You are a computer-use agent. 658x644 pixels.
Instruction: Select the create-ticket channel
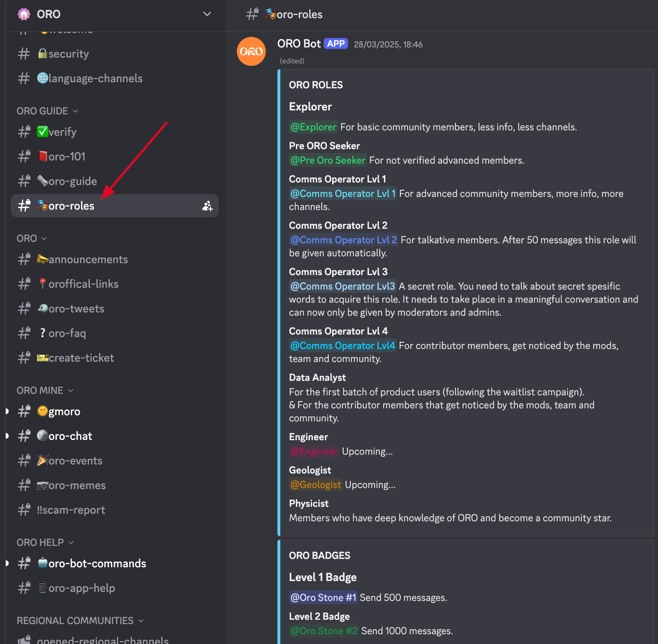point(81,358)
